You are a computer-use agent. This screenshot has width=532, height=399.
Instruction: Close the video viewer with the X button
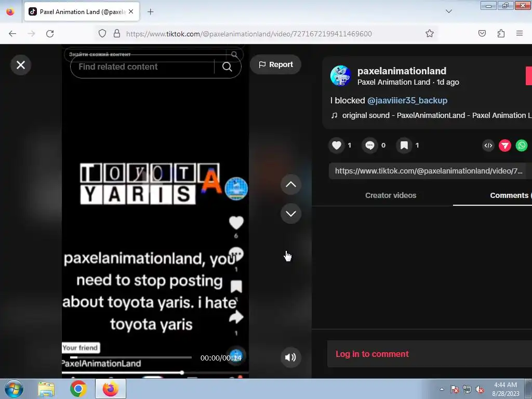21,65
